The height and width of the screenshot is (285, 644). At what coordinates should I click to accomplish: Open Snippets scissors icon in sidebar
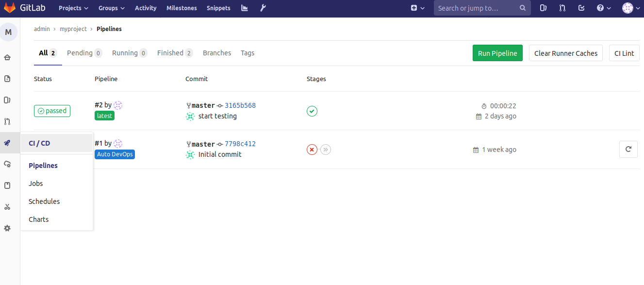click(x=7, y=207)
